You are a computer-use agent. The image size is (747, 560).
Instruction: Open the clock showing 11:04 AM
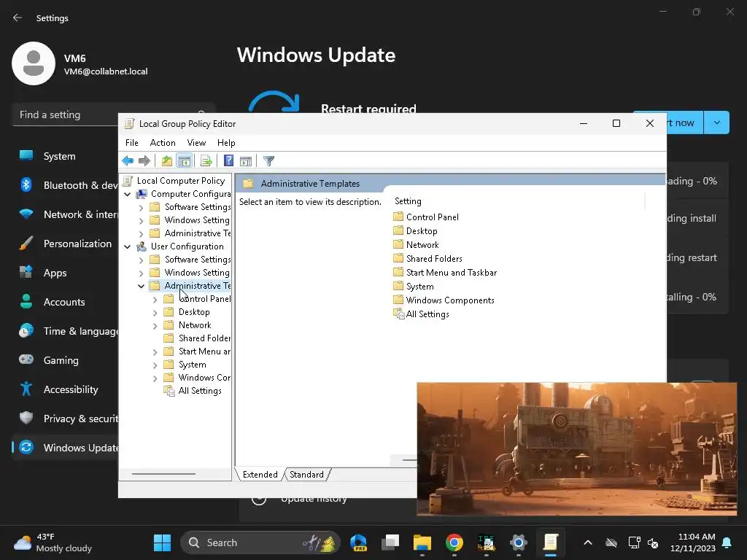[x=693, y=542]
